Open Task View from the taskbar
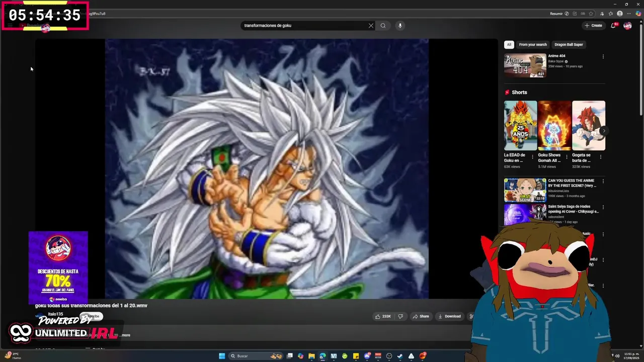 click(289, 356)
